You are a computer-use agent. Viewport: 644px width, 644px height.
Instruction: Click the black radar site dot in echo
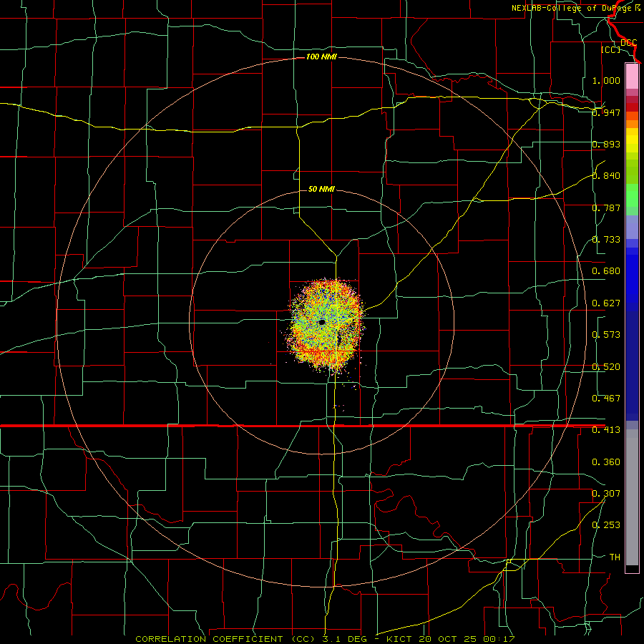322,323
